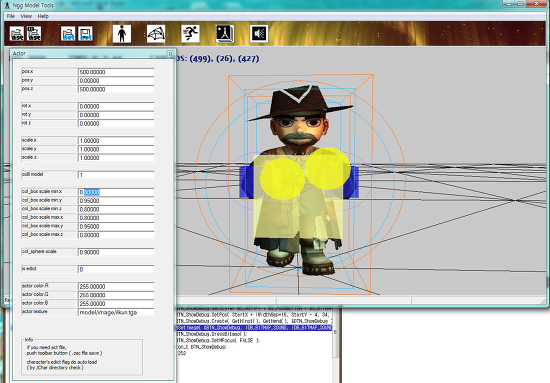
Task: Click the character's cowboy hat in viewport
Action: coord(300,102)
